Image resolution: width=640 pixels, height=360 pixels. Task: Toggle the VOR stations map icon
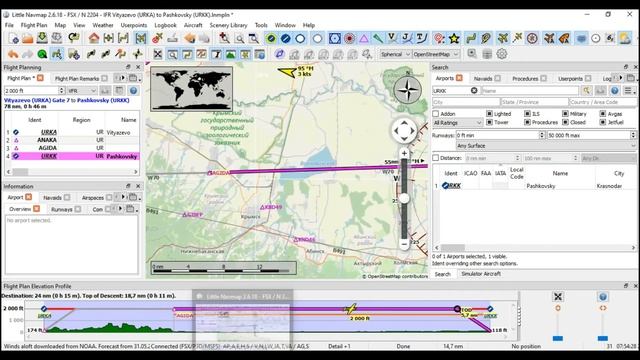click(x=334, y=38)
